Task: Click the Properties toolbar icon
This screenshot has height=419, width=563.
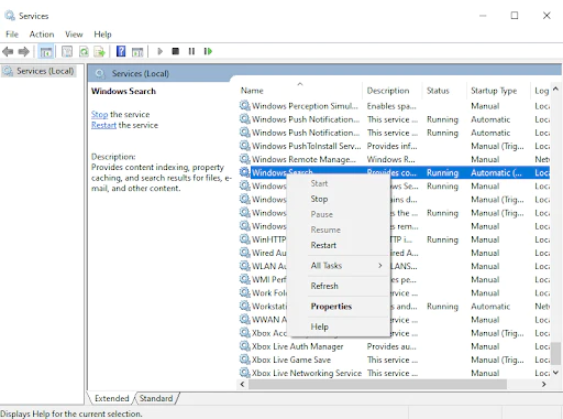Action: pos(67,52)
